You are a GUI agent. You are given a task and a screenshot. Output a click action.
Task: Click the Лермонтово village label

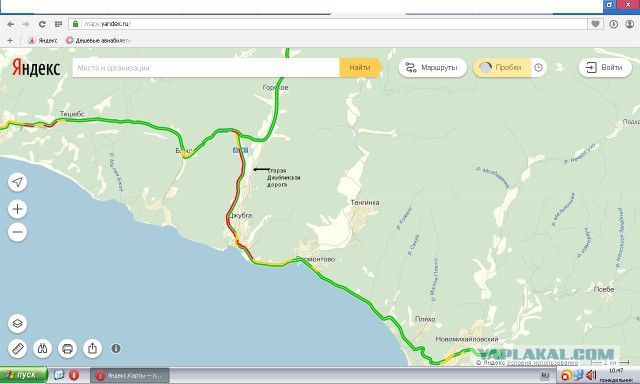pyautogui.click(x=316, y=259)
